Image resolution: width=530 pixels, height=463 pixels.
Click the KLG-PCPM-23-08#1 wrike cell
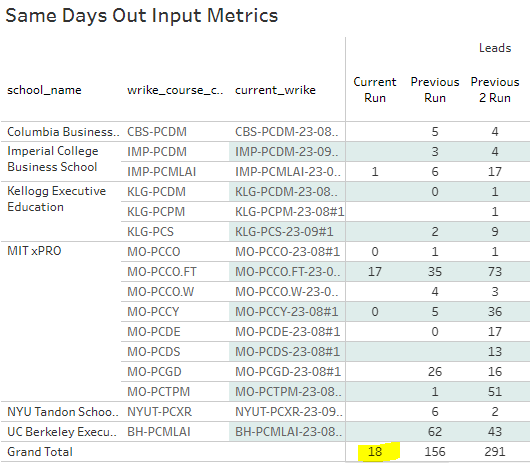pos(290,212)
